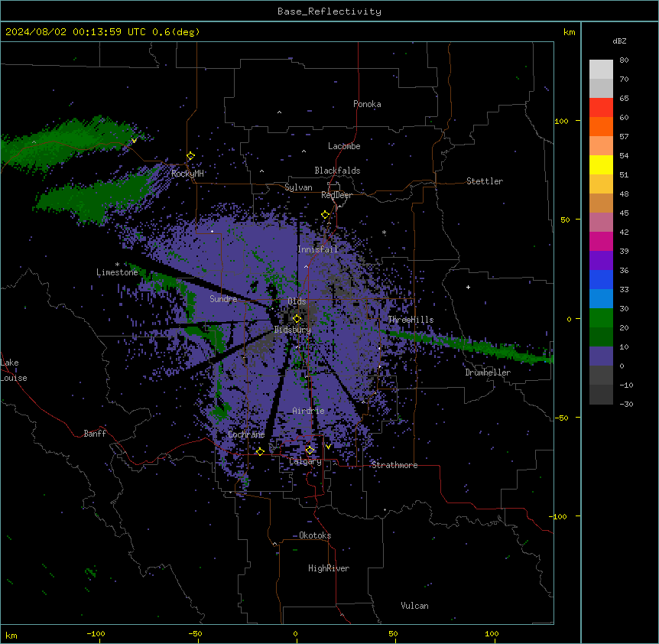The width and height of the screenshot is (659, 644).
Task: Click the white caret marker west of Lacombe
Action: click(304, 151)
